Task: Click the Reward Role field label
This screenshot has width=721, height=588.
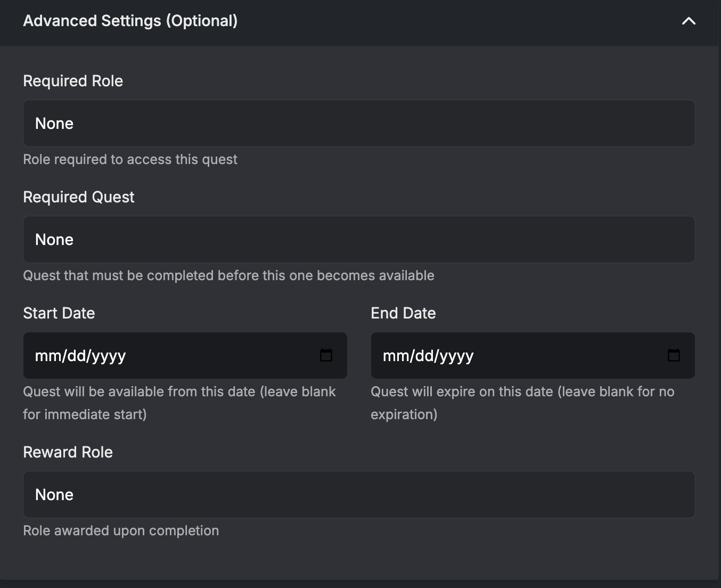Action: [x=68, y=452]
